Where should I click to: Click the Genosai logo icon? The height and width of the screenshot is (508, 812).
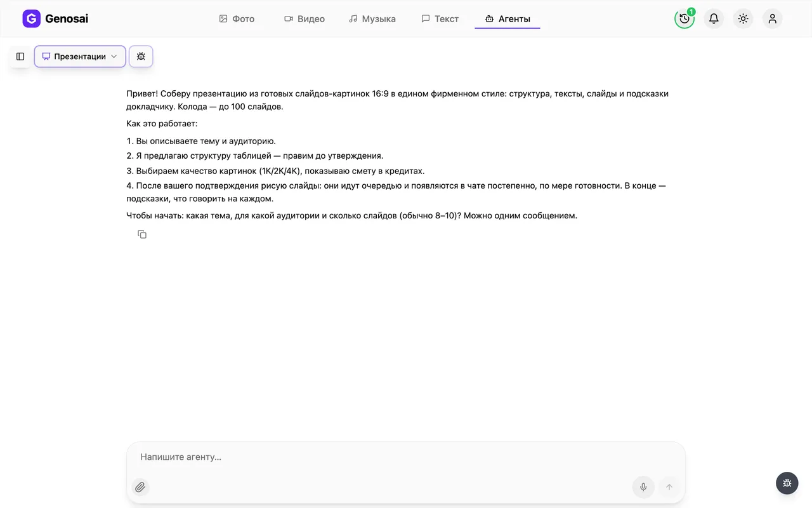(x=31, y=19)
